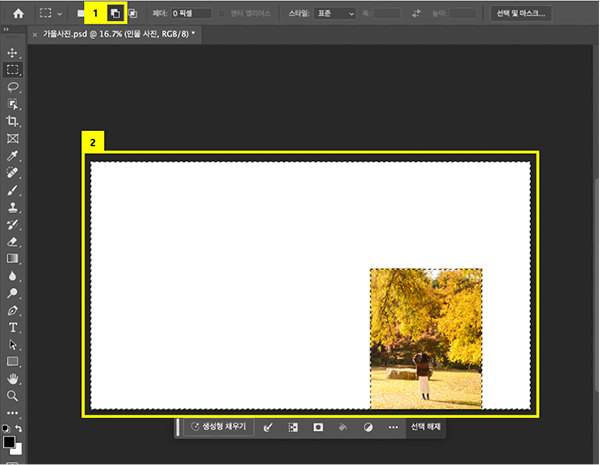This screenshot has height=465, width=600.
Task: Select the Dodge tool
Action: 12,293
